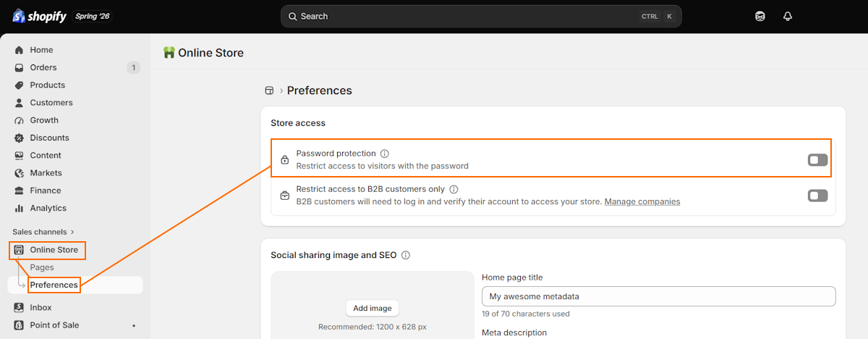Viewport: 868px width, 339px height.
Task: Click the Discounts badge icon
Action: pos(20,138)
